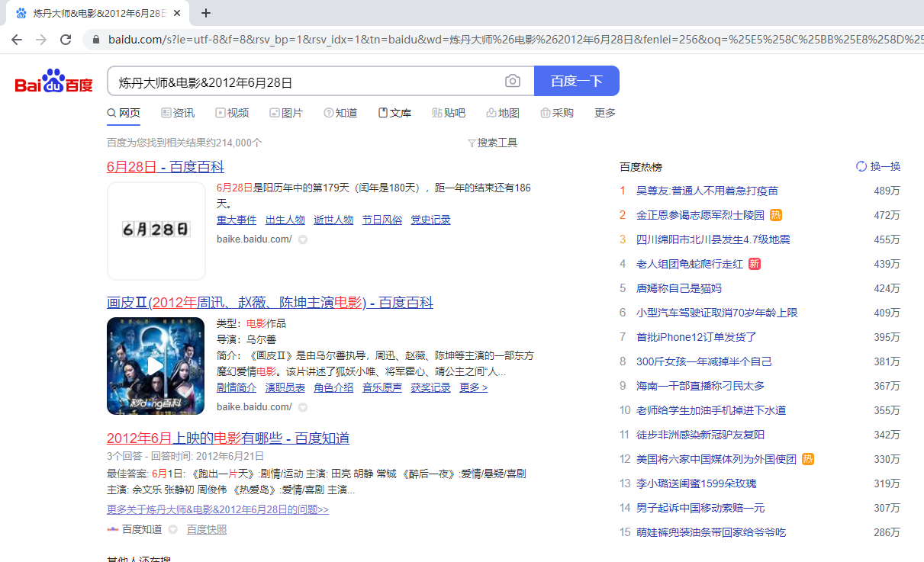The width and height of the screenshot is (924, 562).
Task: Open search tools filter 搜索工具
Action: pyautogui.click(x=492, y=143)
